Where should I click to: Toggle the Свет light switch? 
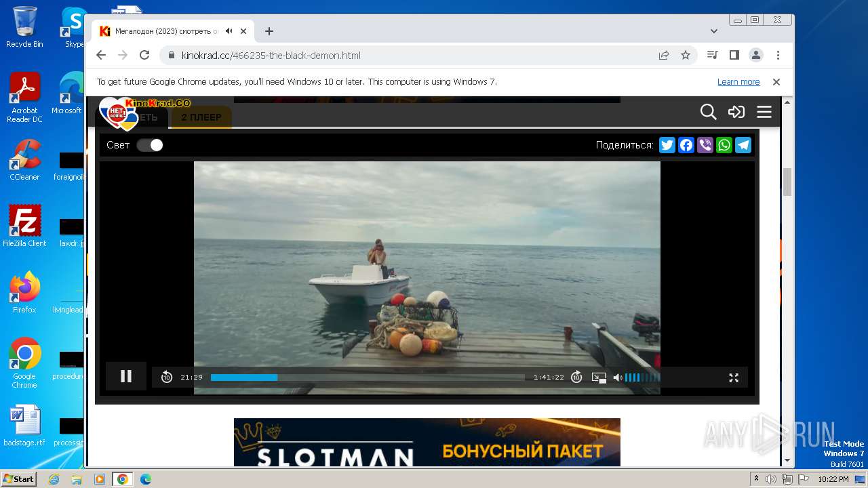(150, 145)
